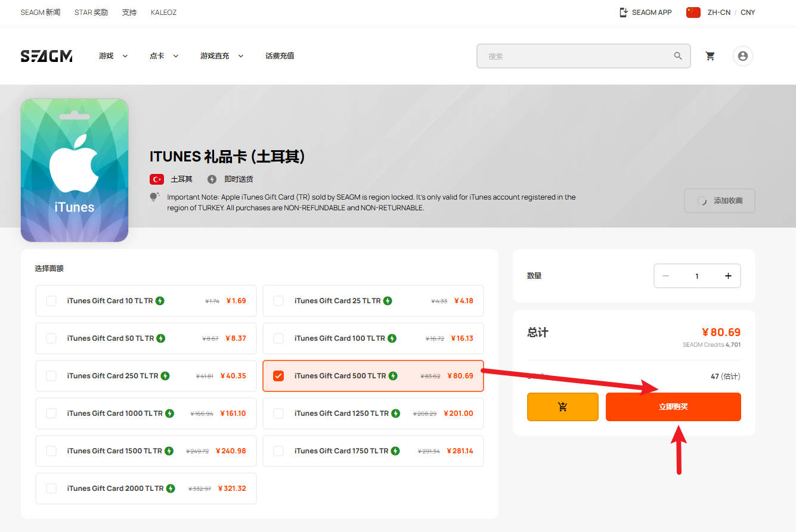Viewport: 796px width, 532px height.
Task: Click the 立即购买 buy now button
Action: click(673, 407)
